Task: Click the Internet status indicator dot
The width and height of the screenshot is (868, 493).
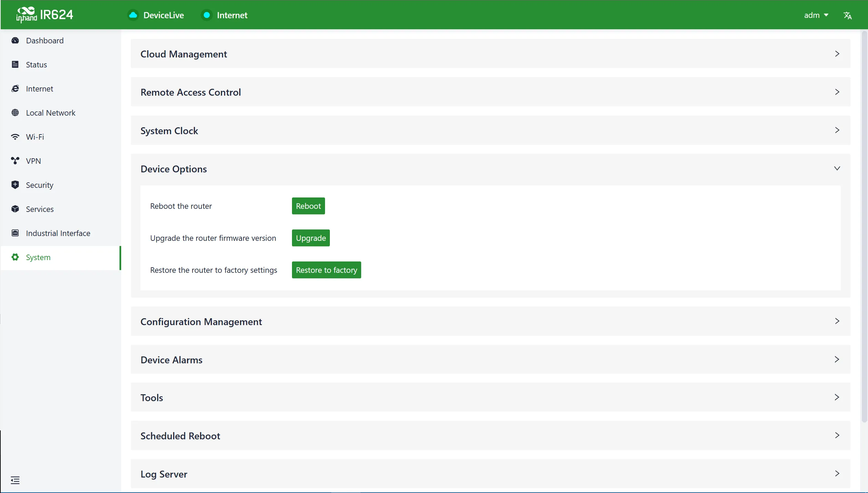Action: (x=207, y=15)
